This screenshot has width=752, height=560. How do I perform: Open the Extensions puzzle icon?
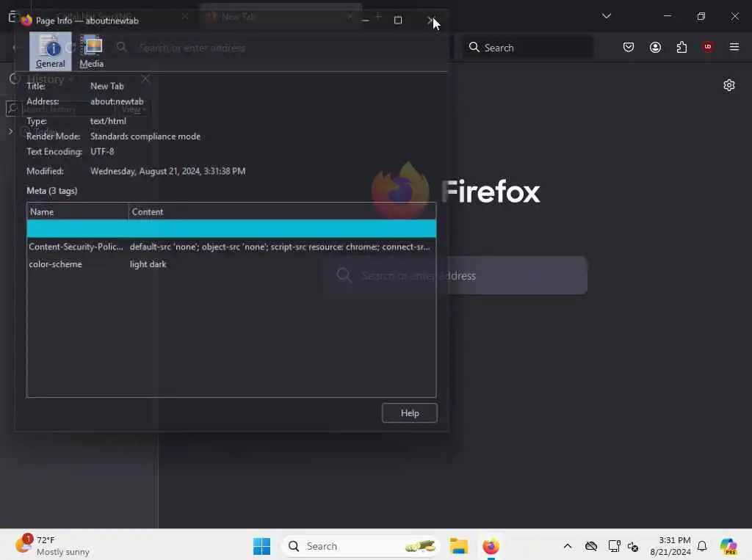[x=681, y=47]
